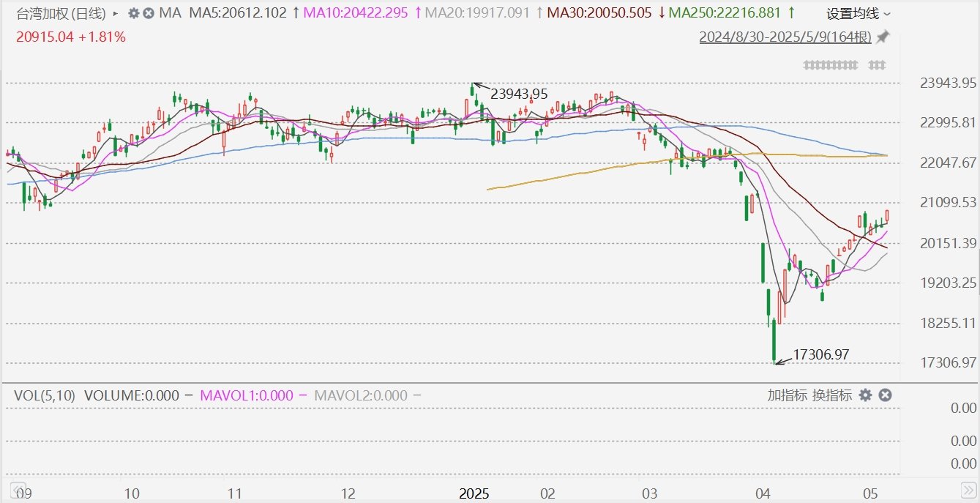Click the 2025 timeline marker
Viewport: 980px width, 503px height.
pyautogui.click(x=474, y=493)
